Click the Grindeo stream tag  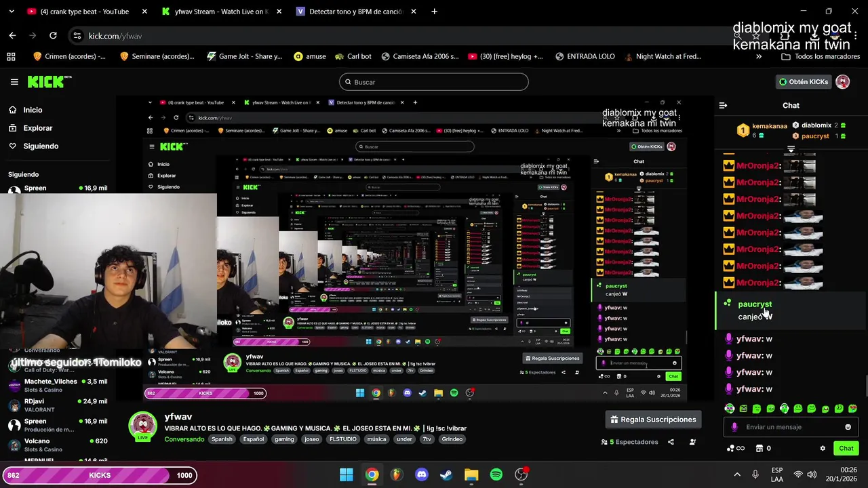coord(452,439)
